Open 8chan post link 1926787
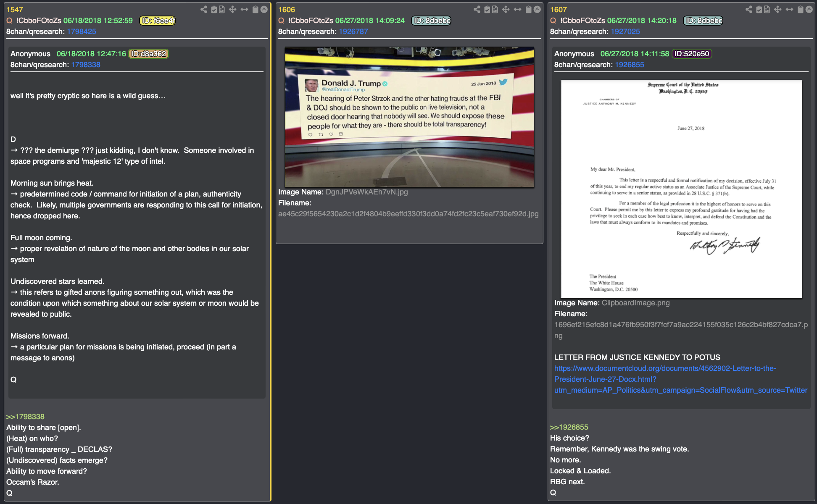This screenshot has height=504, width=817. (353, 31)
